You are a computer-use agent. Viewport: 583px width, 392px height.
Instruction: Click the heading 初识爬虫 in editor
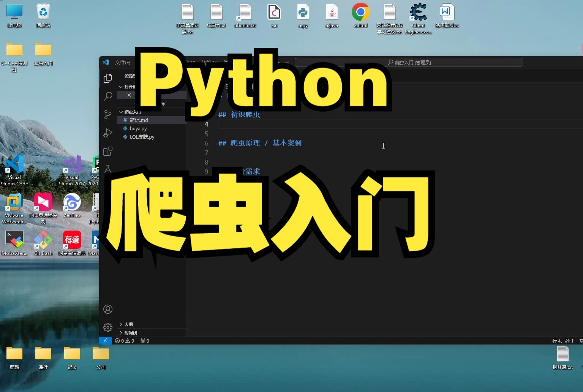tap(245, 114)
